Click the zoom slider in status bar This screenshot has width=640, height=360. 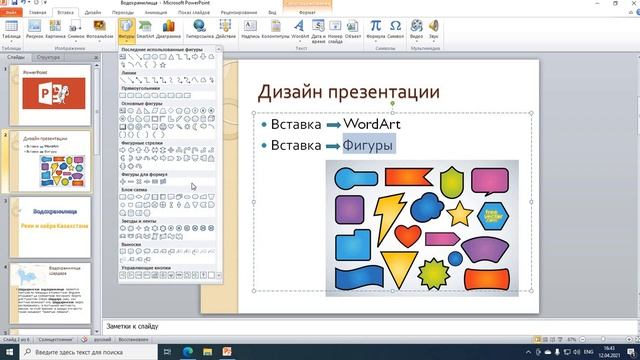603,340
